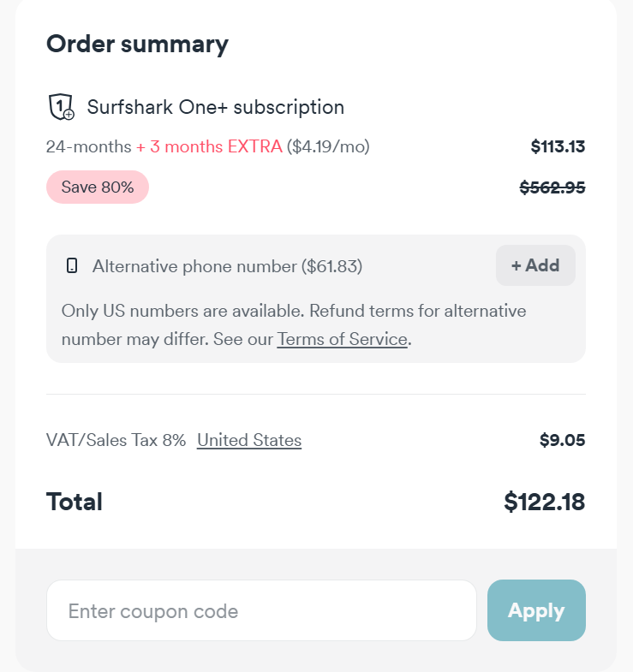Open the Terms of Service link
This screenshot has height=672, width=633.
click(x=342, y=339)
